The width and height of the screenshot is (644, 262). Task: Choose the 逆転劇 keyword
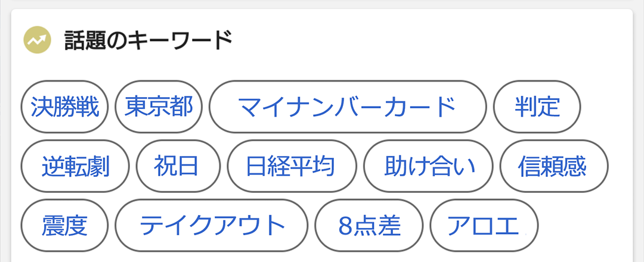click(x=75, y=166)
